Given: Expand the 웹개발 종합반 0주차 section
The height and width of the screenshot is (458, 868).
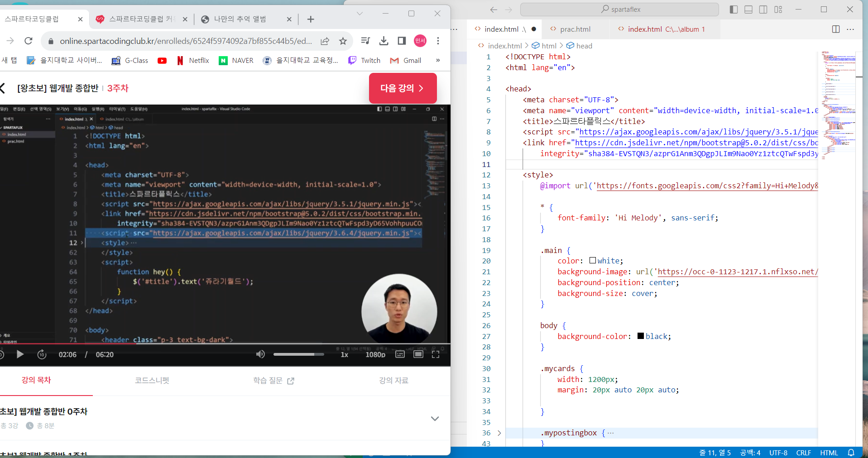Looking at the screenshot, I should click(435, 419).
